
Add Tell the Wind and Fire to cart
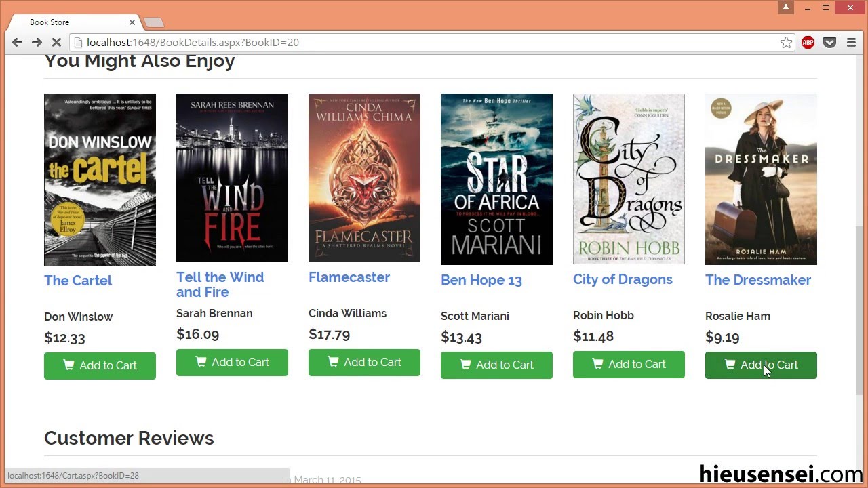[x=232, y=363]
